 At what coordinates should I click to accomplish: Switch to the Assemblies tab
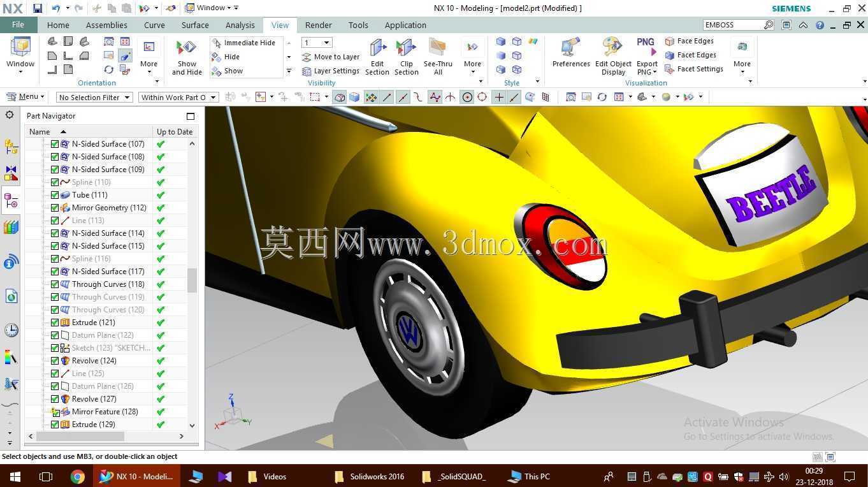tap(106, 25)
